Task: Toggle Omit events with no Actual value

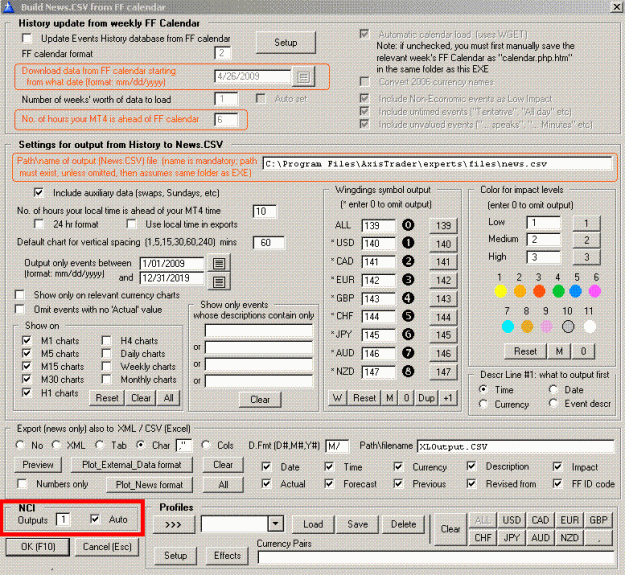Action: coord(19,309)
